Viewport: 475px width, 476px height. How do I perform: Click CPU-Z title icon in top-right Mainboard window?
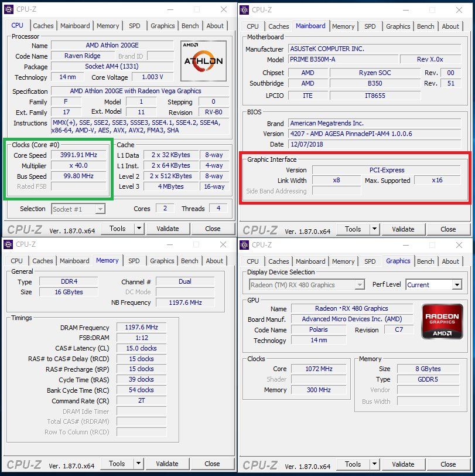(244, 10)
